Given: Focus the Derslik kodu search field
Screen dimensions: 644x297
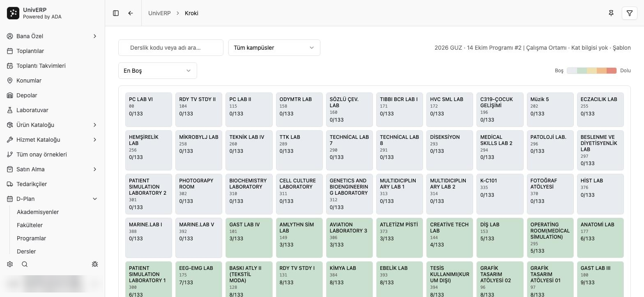Looking at the screenshot, I should [171, 48].
